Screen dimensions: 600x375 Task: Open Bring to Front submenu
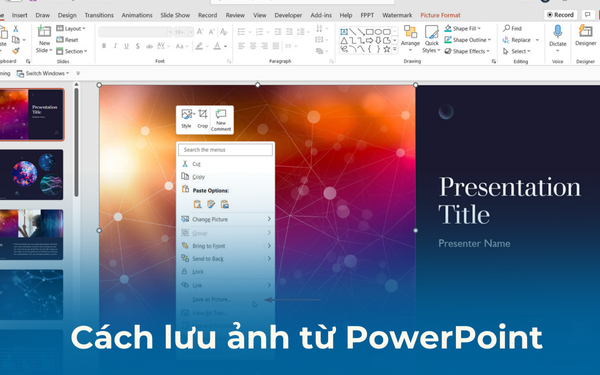pyautogui.click(x=226, y=246)
